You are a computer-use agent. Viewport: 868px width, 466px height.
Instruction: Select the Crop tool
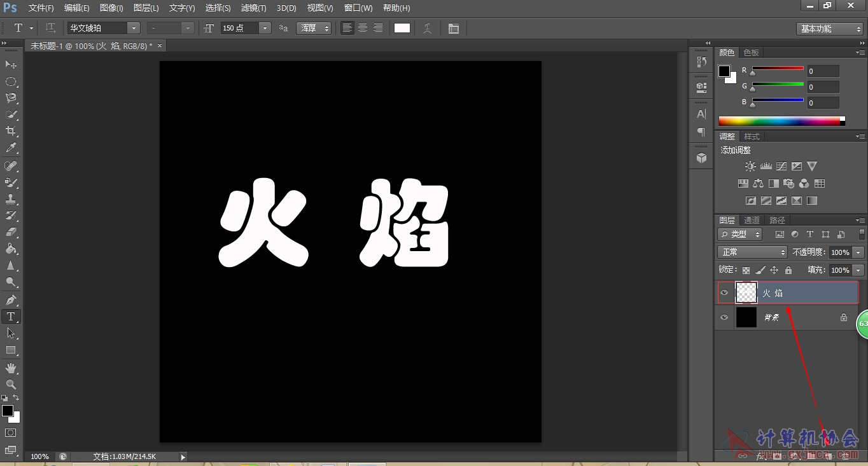(11, 131)
